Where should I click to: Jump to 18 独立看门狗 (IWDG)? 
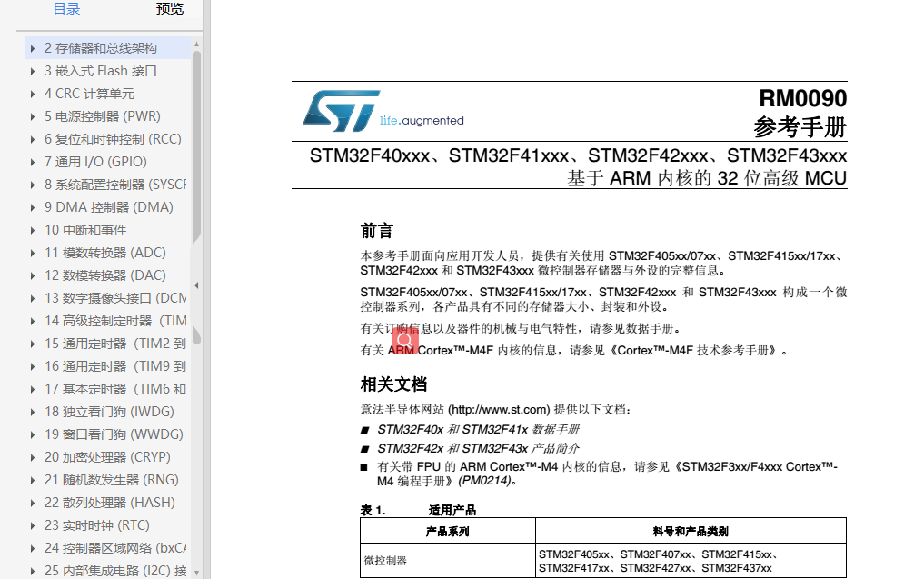click(110, 412)
